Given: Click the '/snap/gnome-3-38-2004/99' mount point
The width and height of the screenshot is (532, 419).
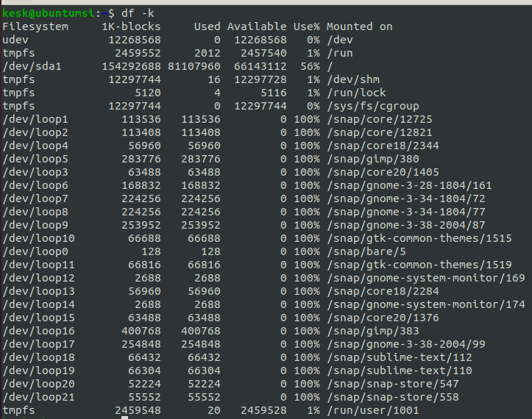Looking at the screenshot, I should [406, 344].
